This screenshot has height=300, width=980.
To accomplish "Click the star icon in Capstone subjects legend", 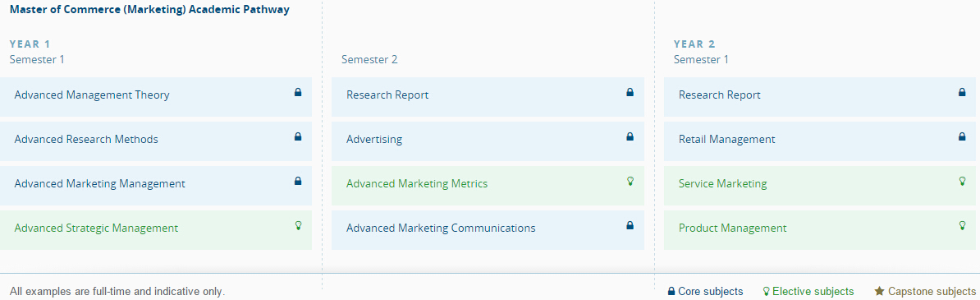I will pyautogui.click(x=879, y=291).
